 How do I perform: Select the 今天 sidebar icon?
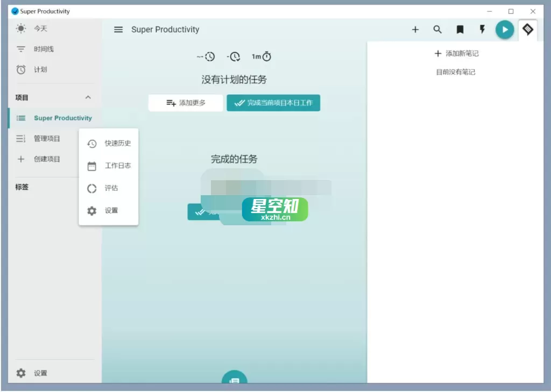coord(20,28)
